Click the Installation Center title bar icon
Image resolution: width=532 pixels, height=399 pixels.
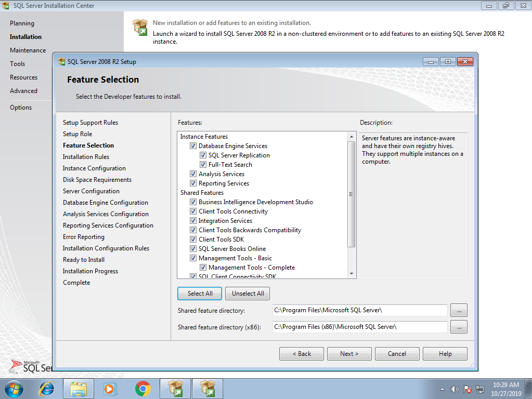6,5
